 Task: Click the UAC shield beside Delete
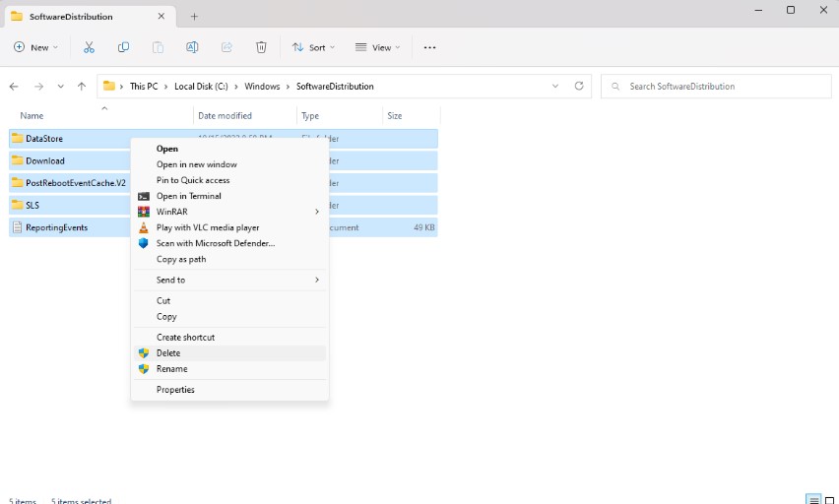(144, 353)
